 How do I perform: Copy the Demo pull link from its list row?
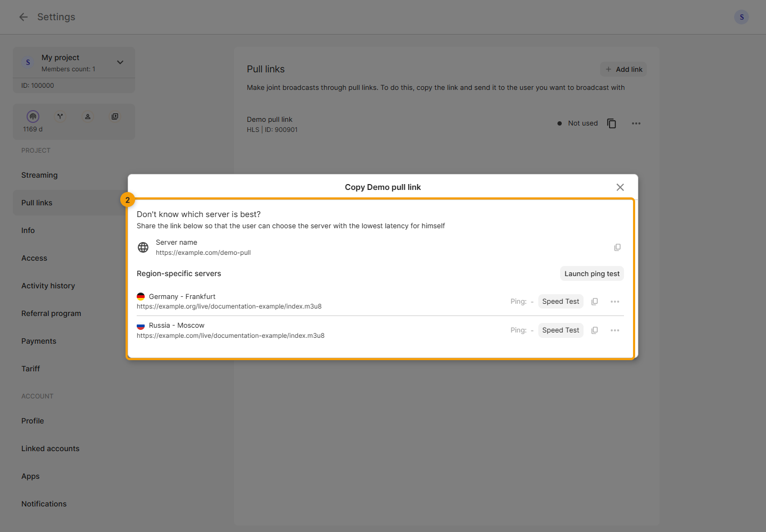click(612, 123)
